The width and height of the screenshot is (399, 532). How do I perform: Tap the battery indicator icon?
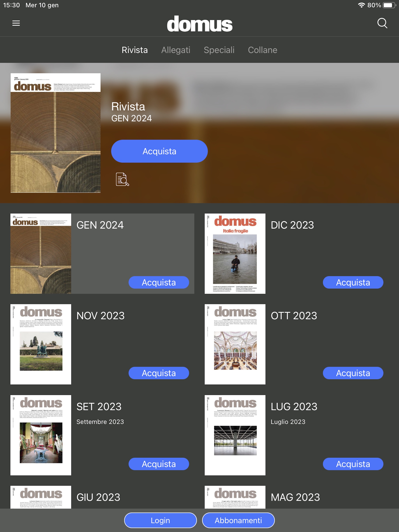pyautogui.click(x=389, y=5)
